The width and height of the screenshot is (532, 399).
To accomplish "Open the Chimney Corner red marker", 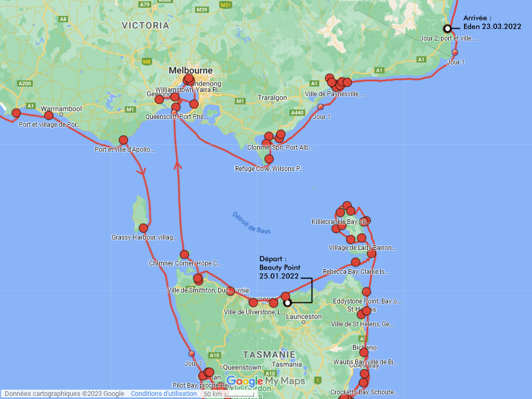I will coord(184,254).
